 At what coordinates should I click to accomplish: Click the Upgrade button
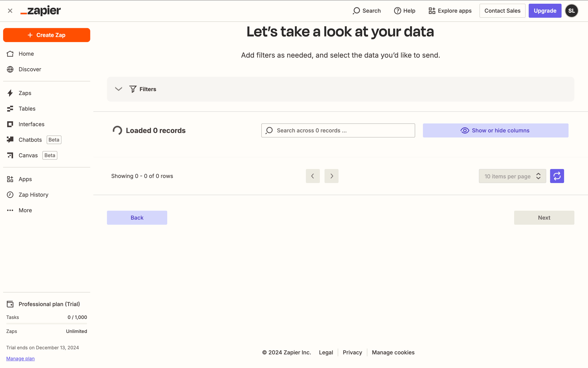[545, 11]
